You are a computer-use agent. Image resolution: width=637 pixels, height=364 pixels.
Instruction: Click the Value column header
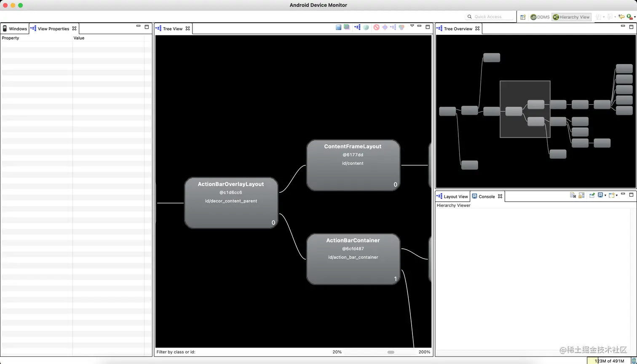point(109,38)
